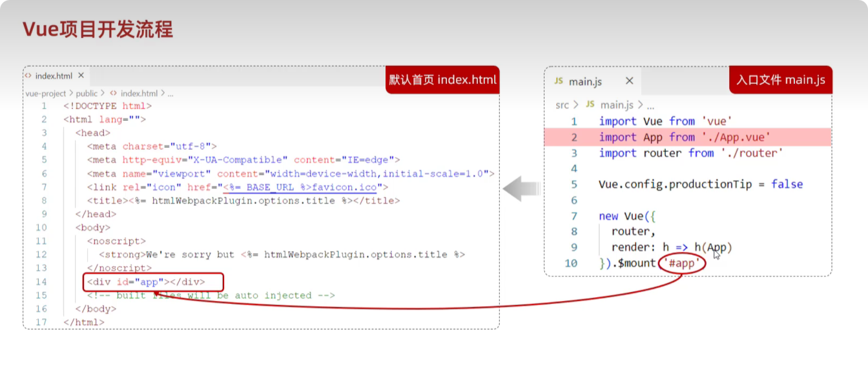Click the closing </body> tag

[96, 309]
